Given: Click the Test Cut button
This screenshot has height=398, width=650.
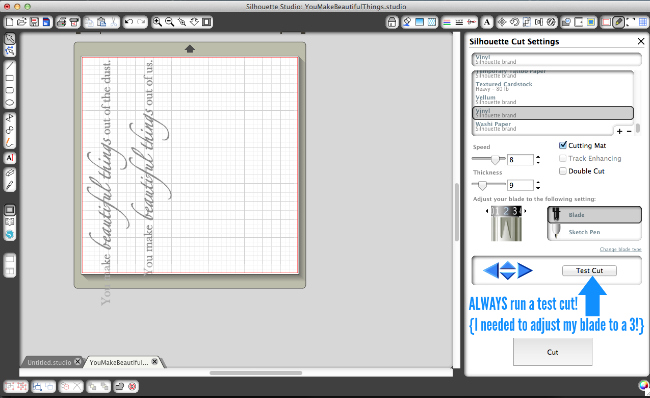Looking at the screenshot, I should (589, 270).
